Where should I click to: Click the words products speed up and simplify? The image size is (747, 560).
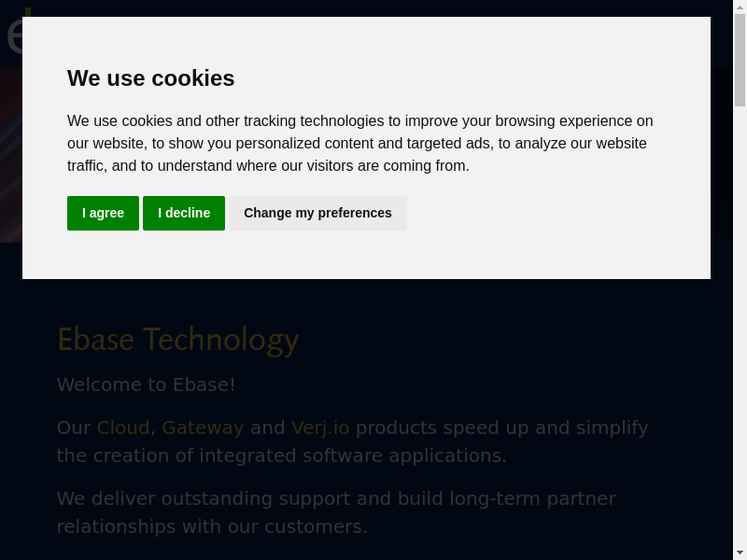[x=501, y=427]
